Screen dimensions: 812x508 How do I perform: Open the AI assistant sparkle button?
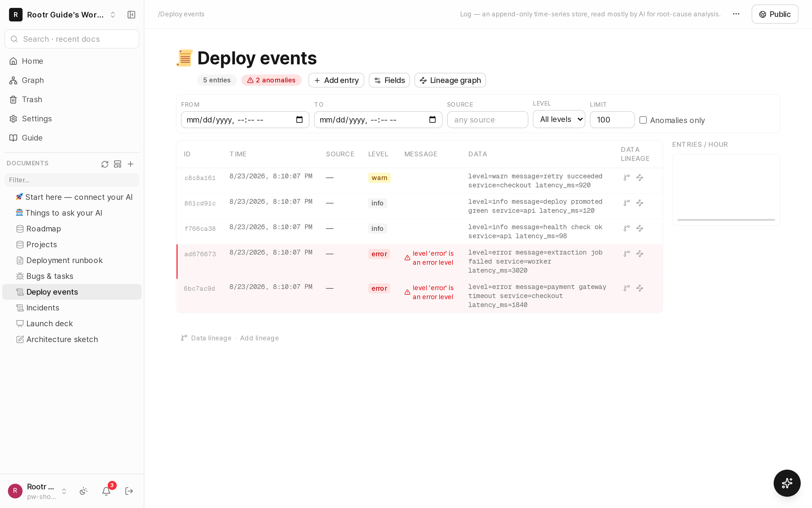[787, 483]
